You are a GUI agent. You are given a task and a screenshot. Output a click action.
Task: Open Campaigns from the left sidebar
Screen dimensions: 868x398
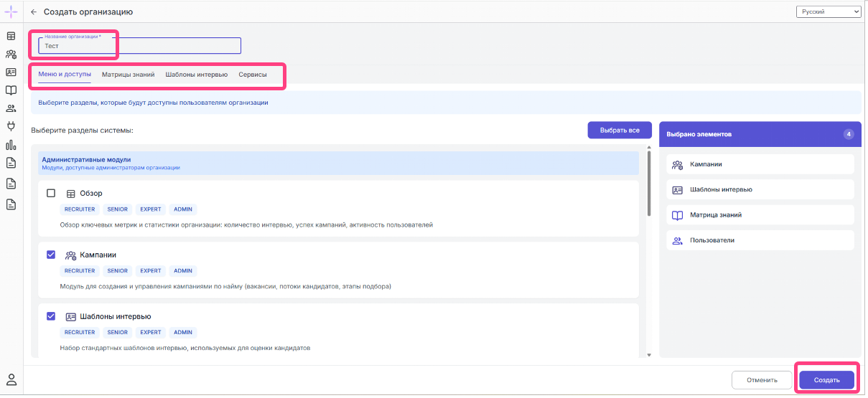[11, 54]
